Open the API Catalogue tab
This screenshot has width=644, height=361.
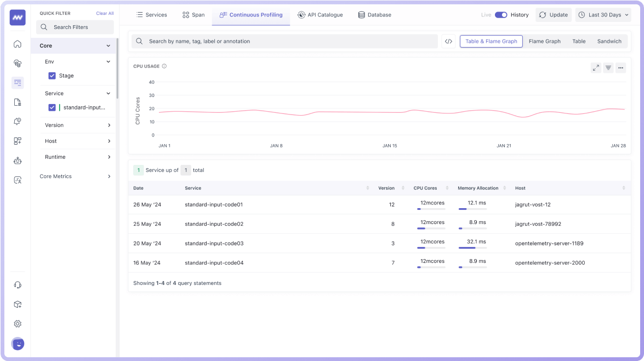click(x=320, y=15)
